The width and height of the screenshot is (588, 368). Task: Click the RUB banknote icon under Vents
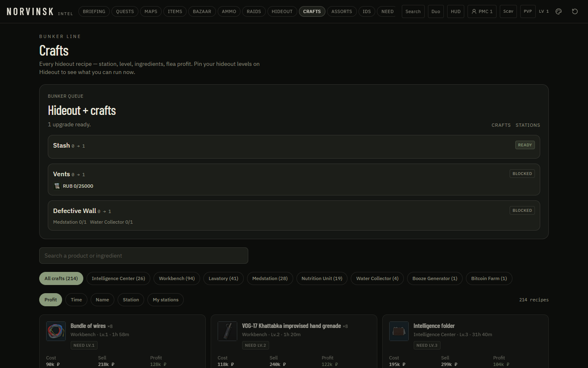coord(57,186)
